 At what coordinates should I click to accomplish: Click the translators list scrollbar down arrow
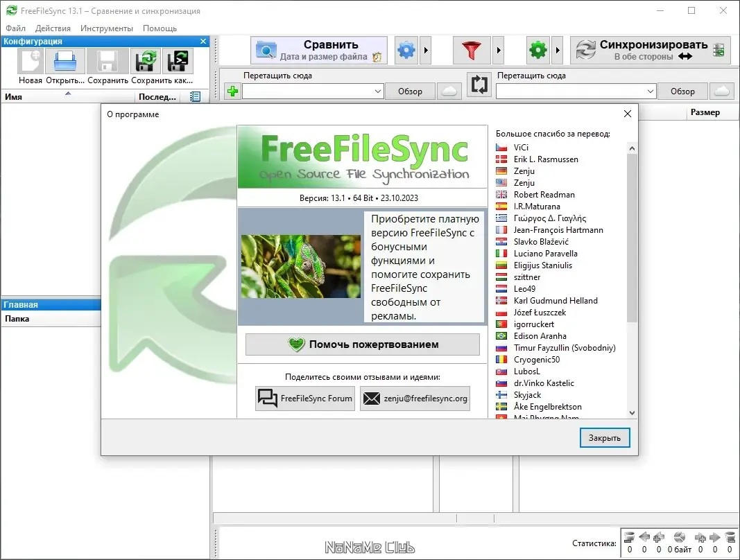pos(632,413)
